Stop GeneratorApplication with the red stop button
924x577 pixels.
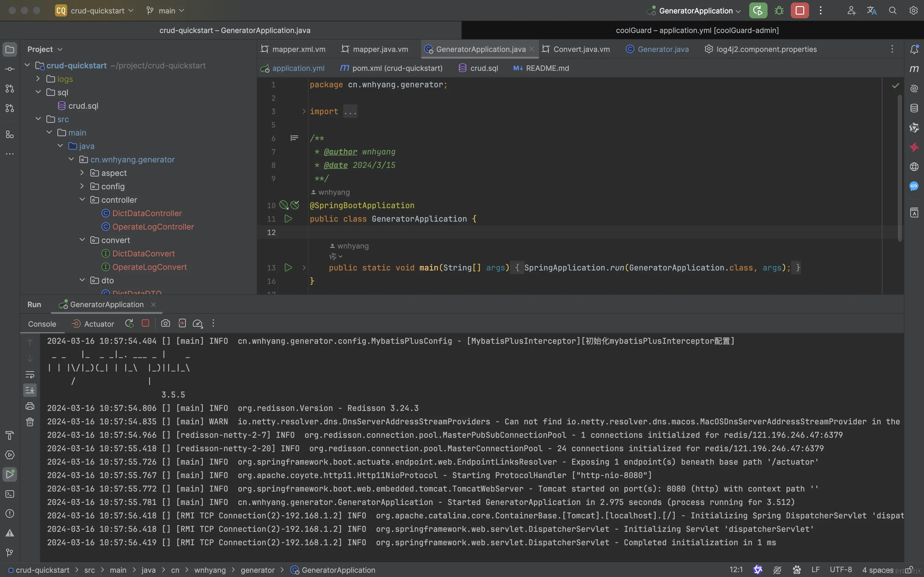coord(800,11)
